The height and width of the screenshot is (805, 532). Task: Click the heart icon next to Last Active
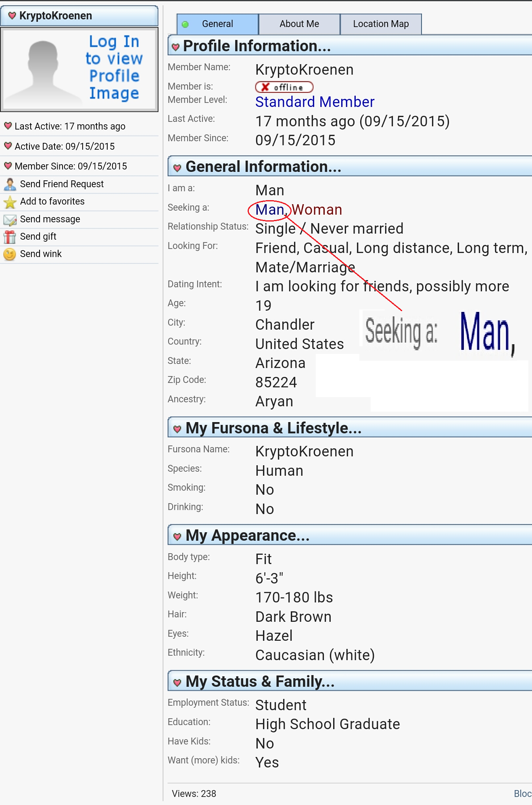point(8,125)
